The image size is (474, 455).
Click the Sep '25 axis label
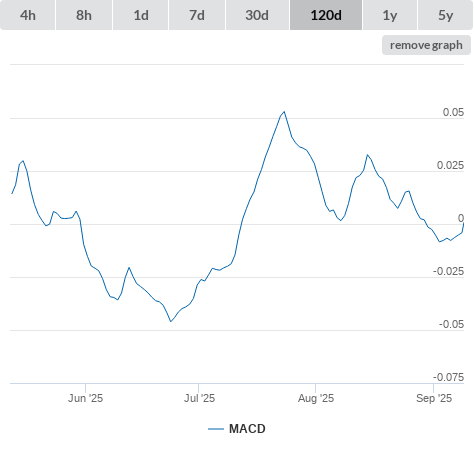pyautogui.click(x=434, y=398)
